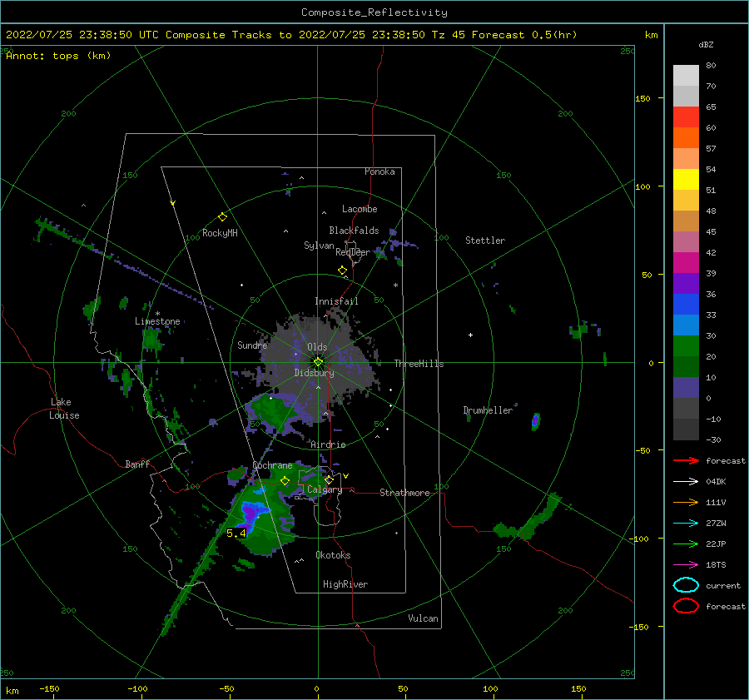
Task: Click the Airdrie city label
Action: click(x=328, y=444)
